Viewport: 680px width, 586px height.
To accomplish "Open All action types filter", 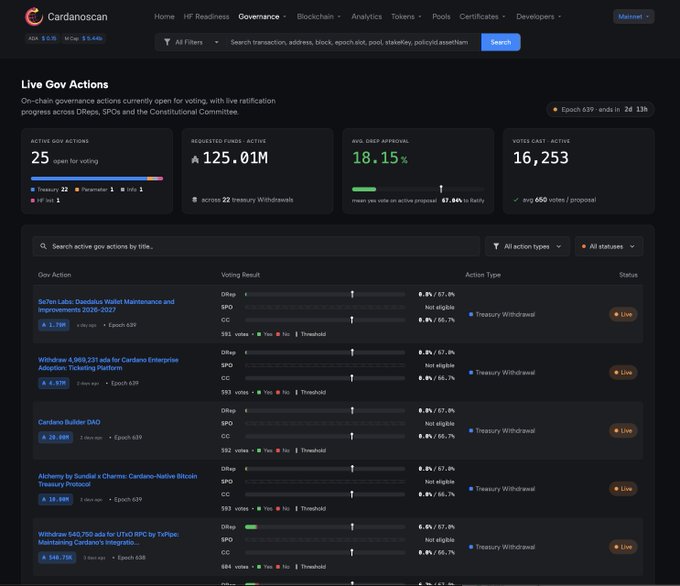I will tap(527, 246).
